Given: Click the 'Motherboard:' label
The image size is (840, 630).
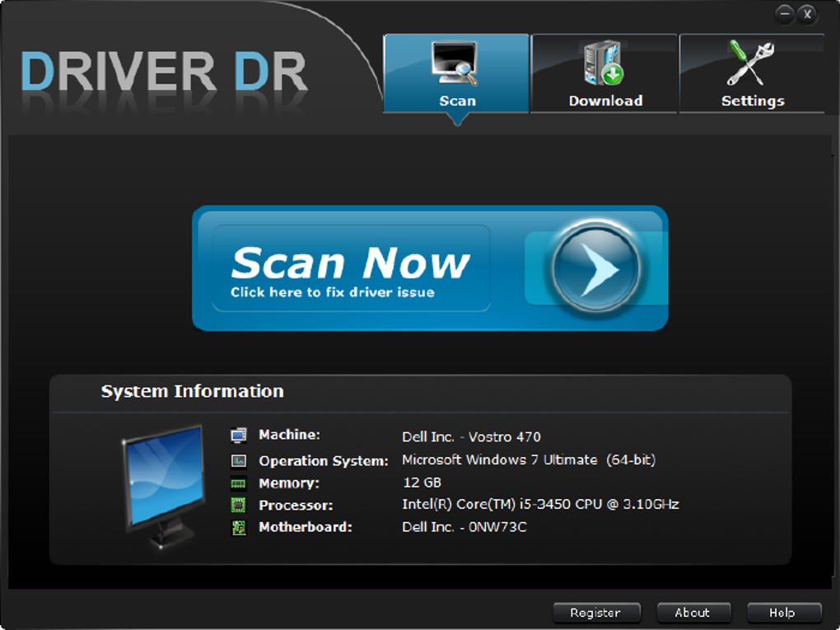Looking at the screenshot, I should click(306, 527).
